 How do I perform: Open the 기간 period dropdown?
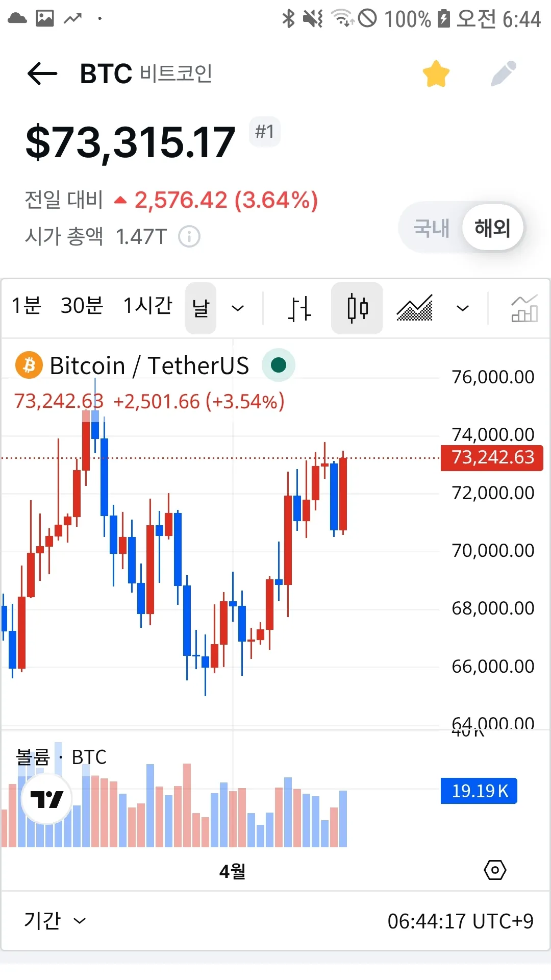(x=55, y=921)
